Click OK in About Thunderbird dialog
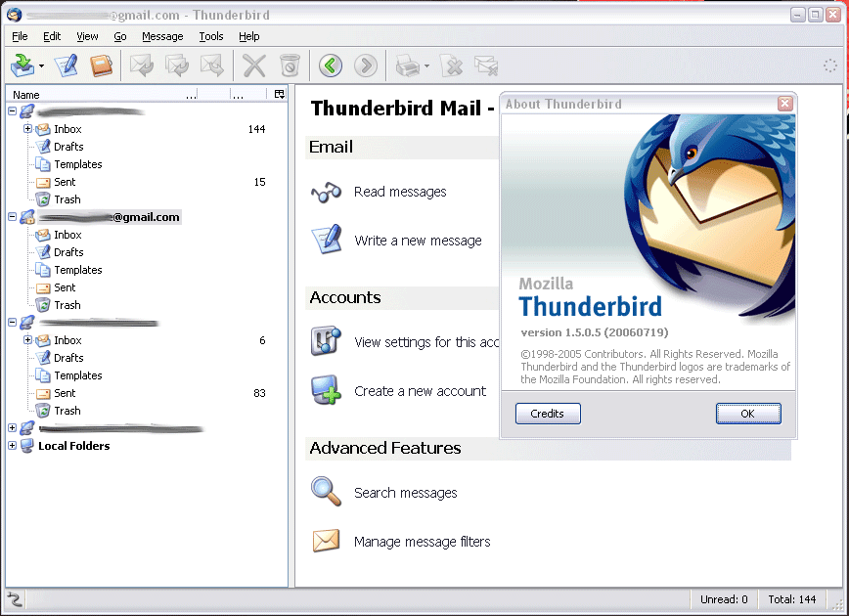Image resolution: width=849 pixels, height=616 pixels. (x=747, y=414)
